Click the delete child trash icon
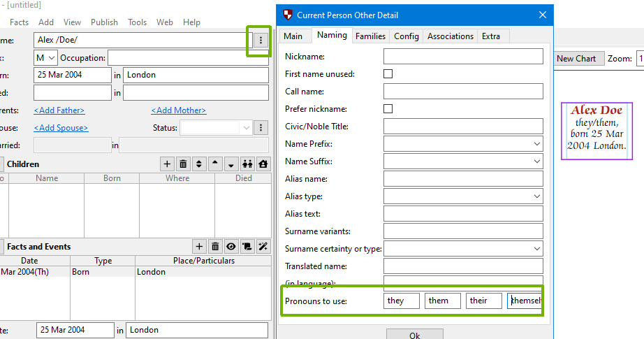 pos(184,164)
